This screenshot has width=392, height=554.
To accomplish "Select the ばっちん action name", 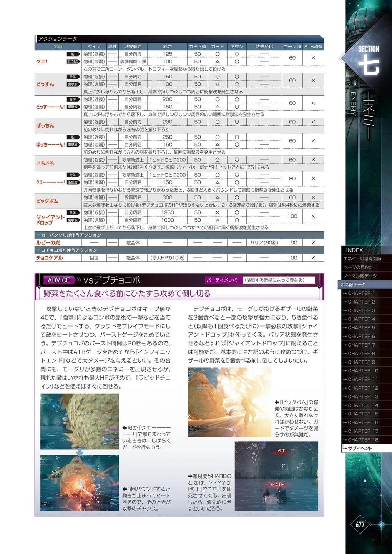I will [45, 126].
